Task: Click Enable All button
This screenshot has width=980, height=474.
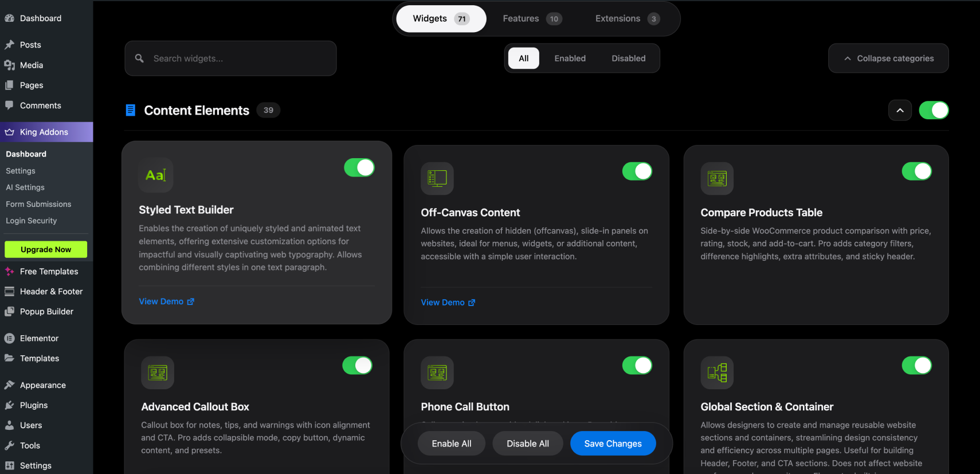Action: (452, 444)
